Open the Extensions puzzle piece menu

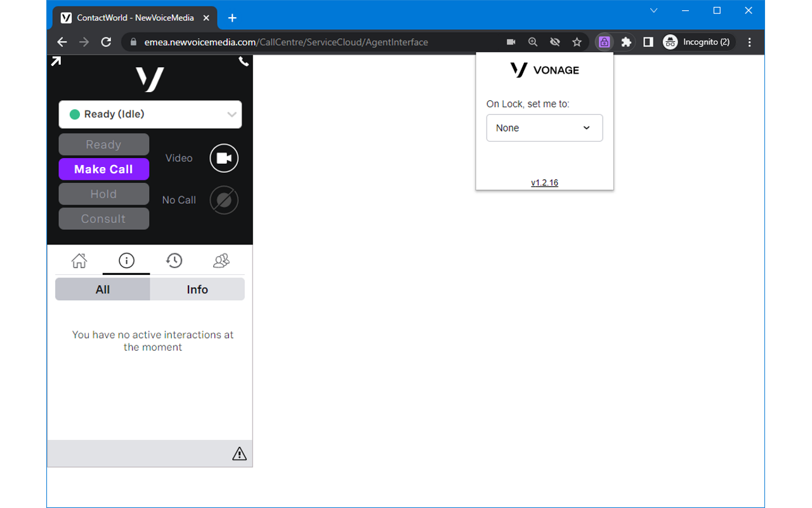626,42
